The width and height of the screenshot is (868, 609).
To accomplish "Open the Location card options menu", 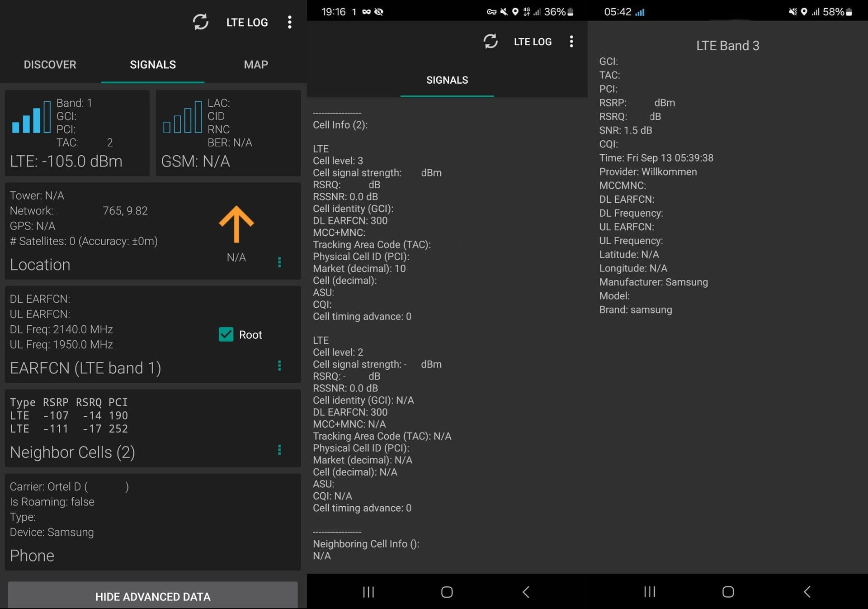I will [279, 262].
